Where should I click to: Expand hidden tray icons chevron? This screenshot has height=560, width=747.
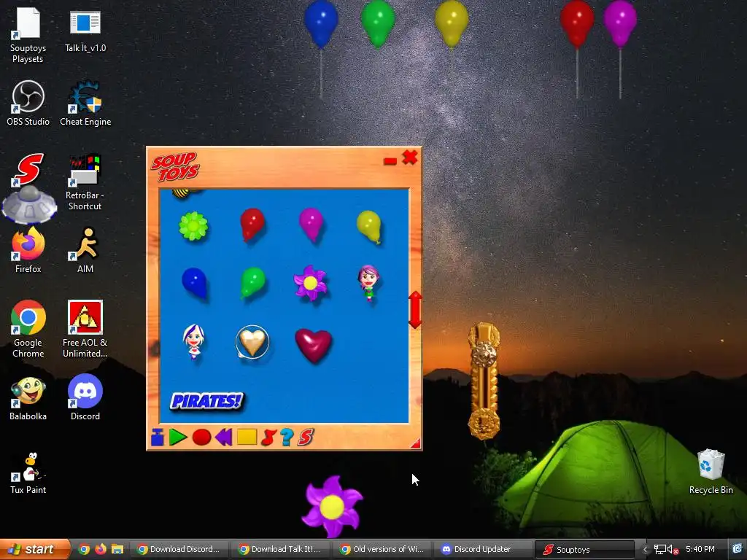(645, 550)
